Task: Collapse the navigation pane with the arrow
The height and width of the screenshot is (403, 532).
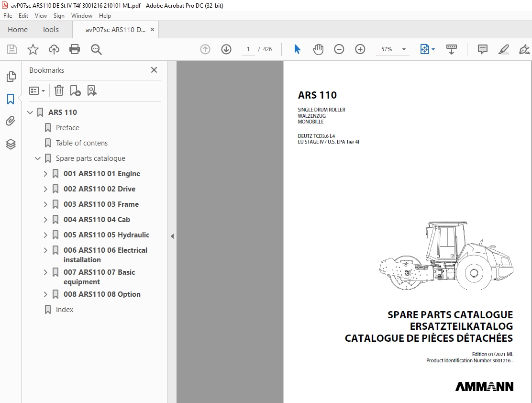Action: [172, 236]
